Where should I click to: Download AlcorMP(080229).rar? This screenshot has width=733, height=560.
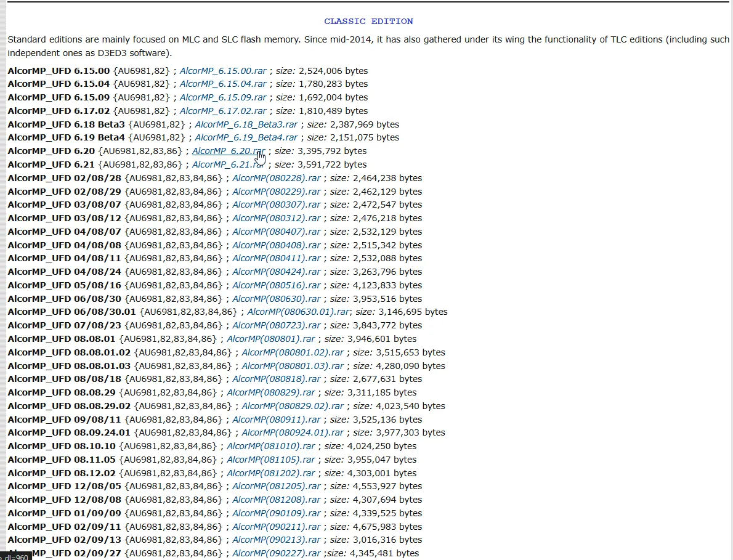[x=277, y=192]
